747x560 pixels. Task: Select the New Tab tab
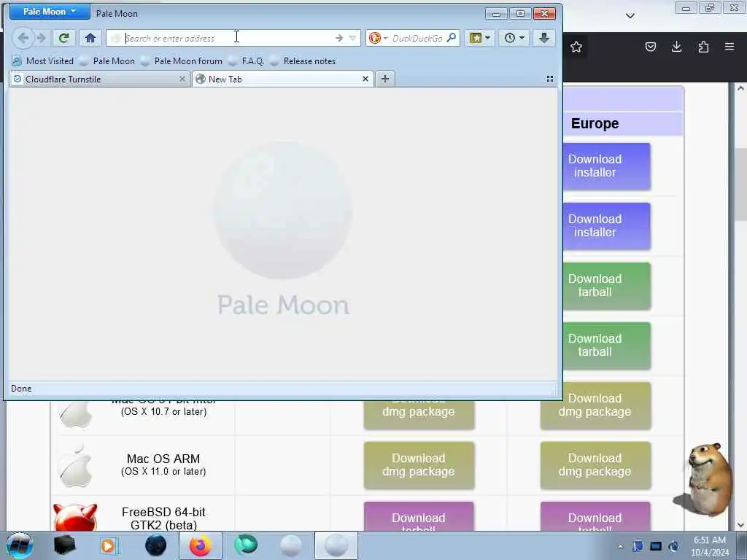click(x=283, y=79)
